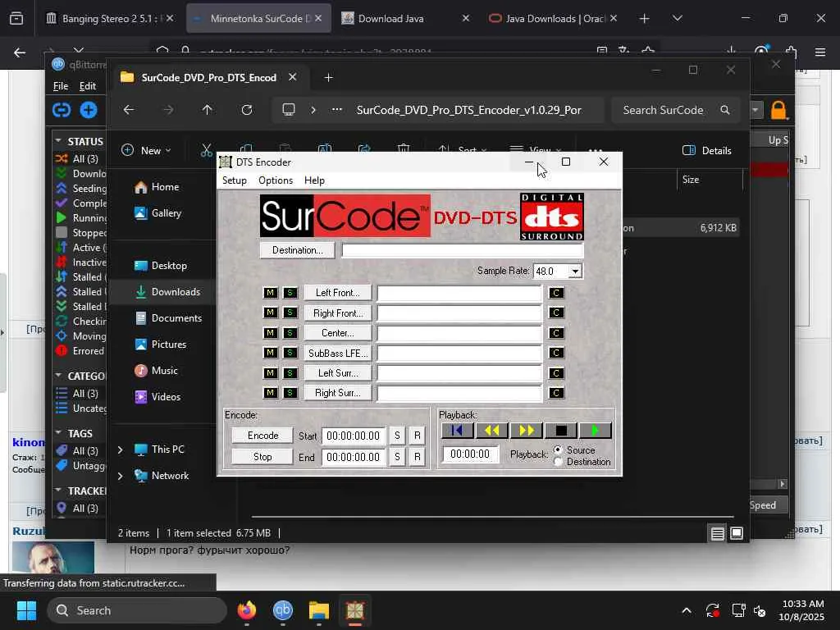
Task: Solo the SubBass LFE channel (S)
Action: [x=290, y=353]
